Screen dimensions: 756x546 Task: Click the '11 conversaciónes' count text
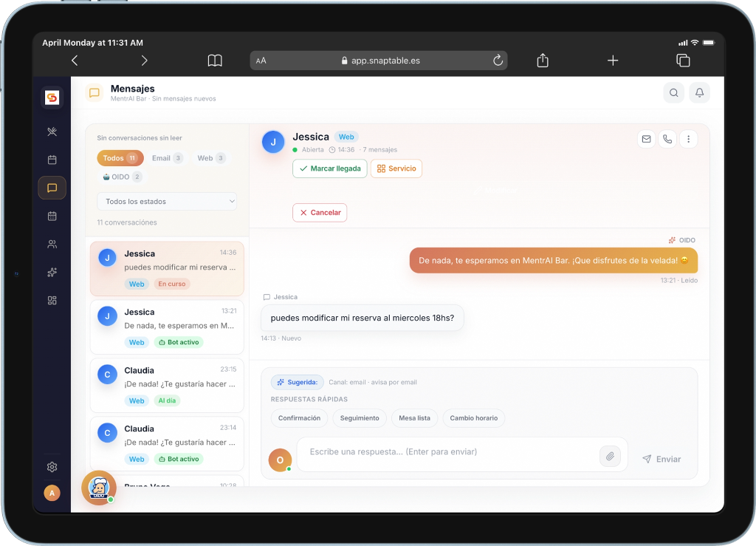click(127, 222)
